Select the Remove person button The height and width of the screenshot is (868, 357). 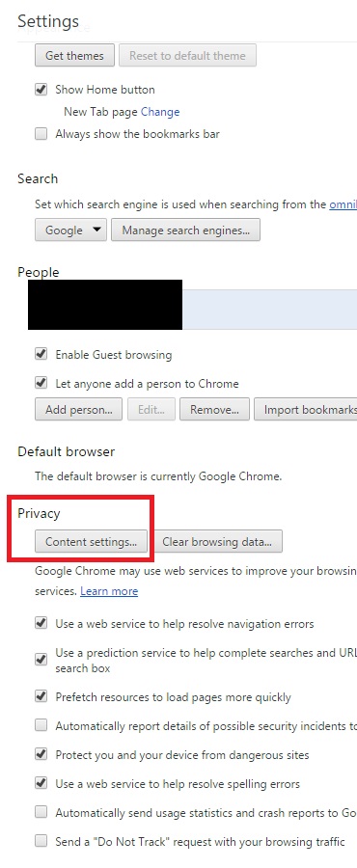[x=214, y=410]
